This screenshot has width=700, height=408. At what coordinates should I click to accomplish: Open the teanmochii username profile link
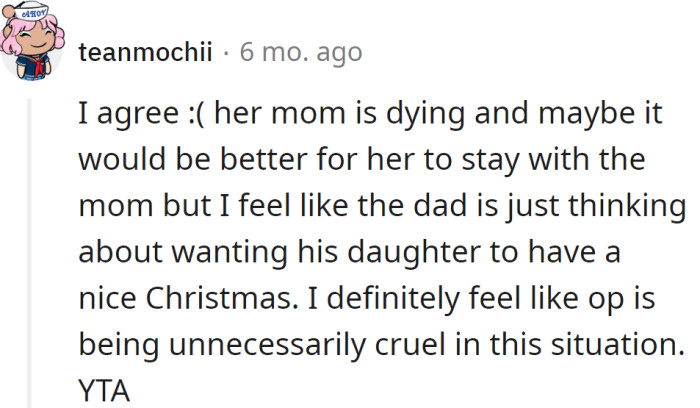(145, 52)
